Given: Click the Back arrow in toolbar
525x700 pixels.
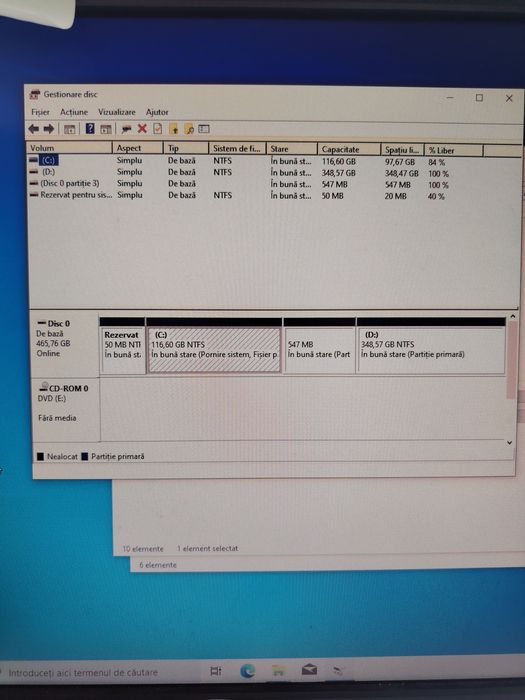Looking at the screenshot, I should point(33,129).
